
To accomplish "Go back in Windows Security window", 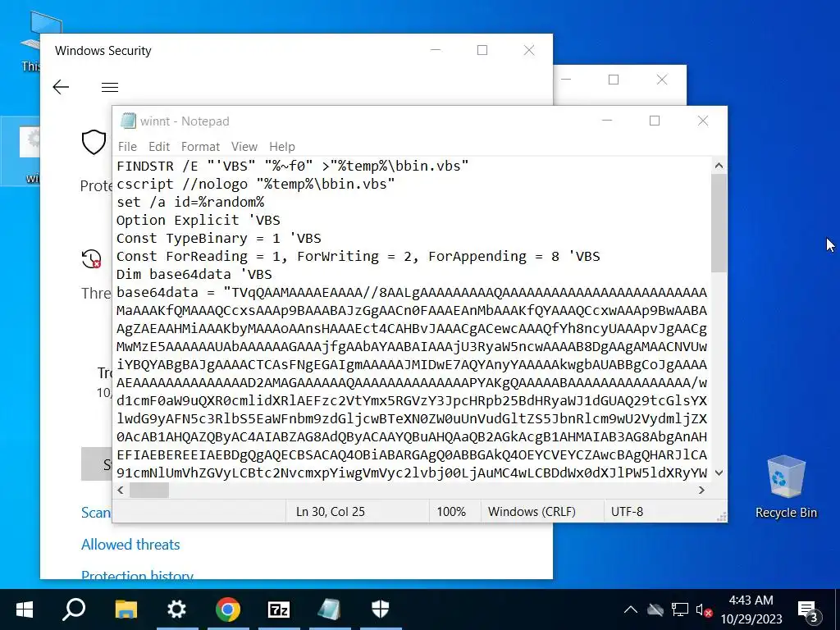I will pyautogui.click(x=61, y=87).
